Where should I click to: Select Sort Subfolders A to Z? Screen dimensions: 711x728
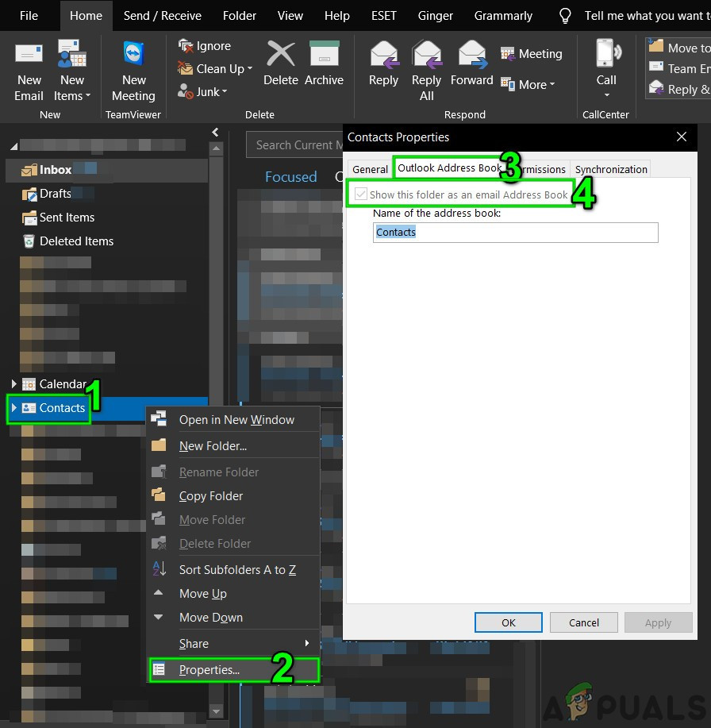click(x=233, y=570)
